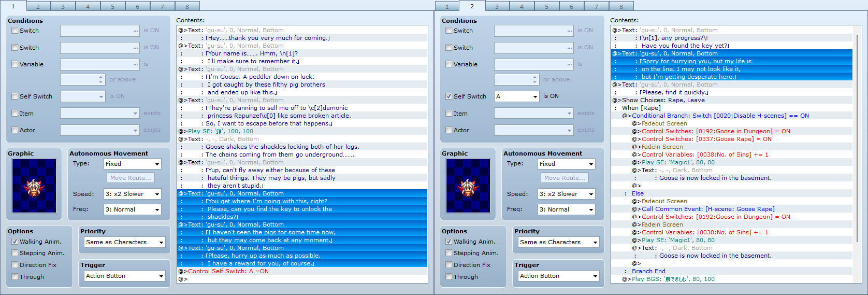The height and width of the screenshot is (295, 868).
Task: Enable the Item condition checkbox in right panel
Action: (449, 114)
